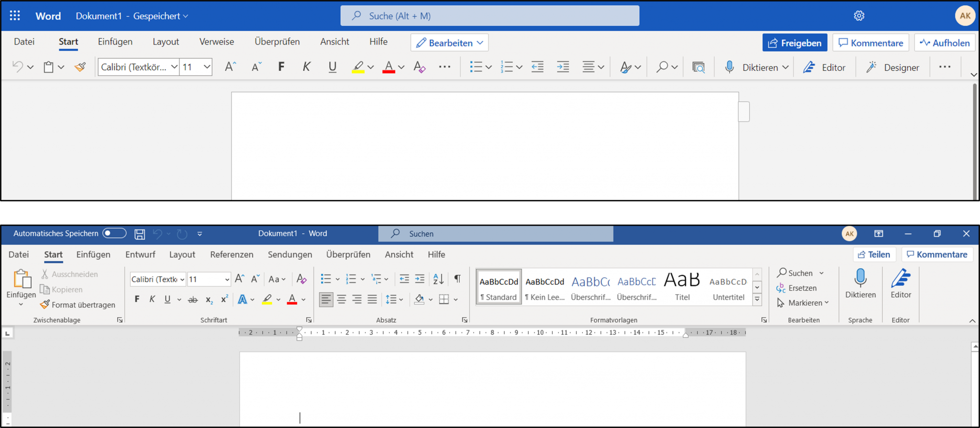
Task: Click the Freigeben button
Action: click(794, 43)
